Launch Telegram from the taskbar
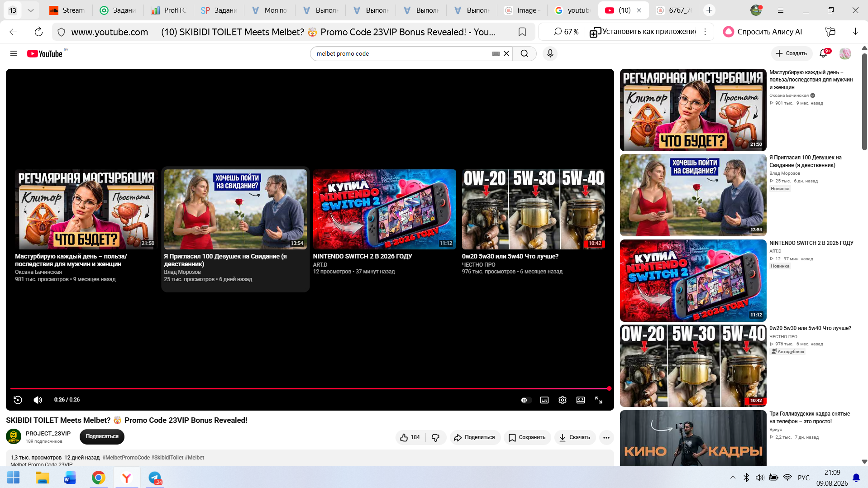868x488 pixels. tap(155, 478)
